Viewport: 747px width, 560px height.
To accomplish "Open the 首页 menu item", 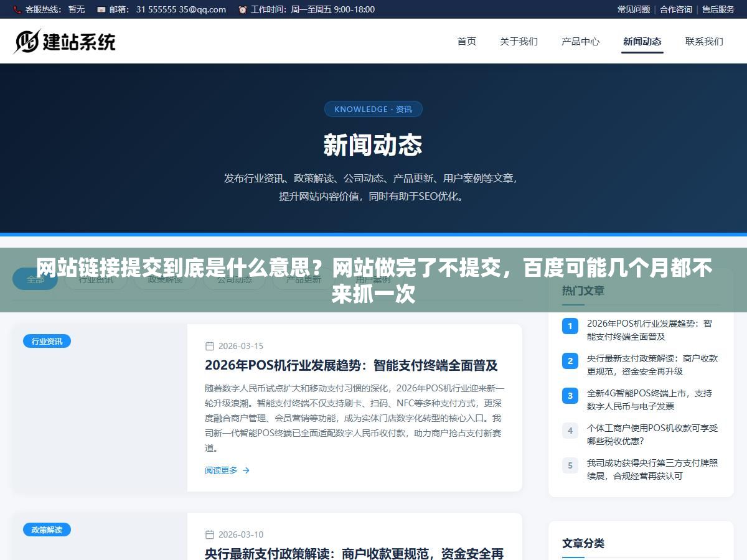I will coord(467,42).
